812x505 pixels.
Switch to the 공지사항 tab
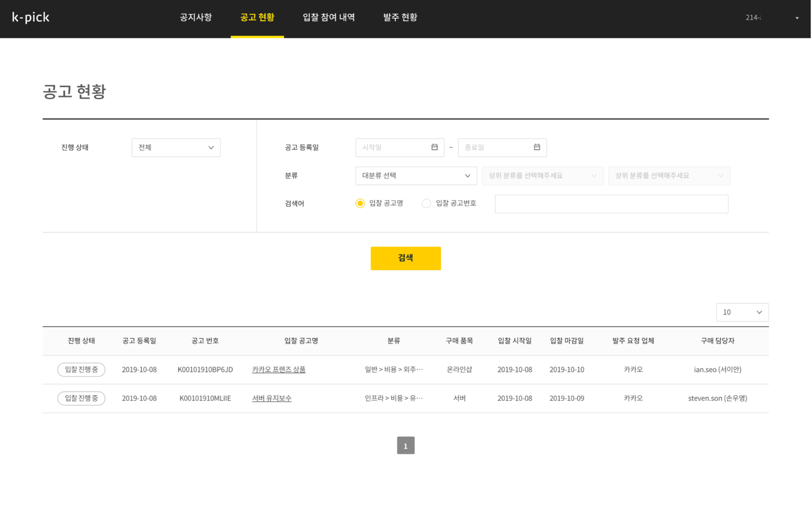(196, 18)
